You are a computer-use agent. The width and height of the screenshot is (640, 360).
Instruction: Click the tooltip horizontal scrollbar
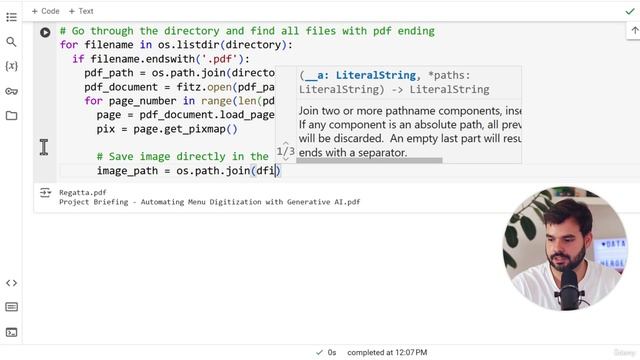(x=369, y=160)
